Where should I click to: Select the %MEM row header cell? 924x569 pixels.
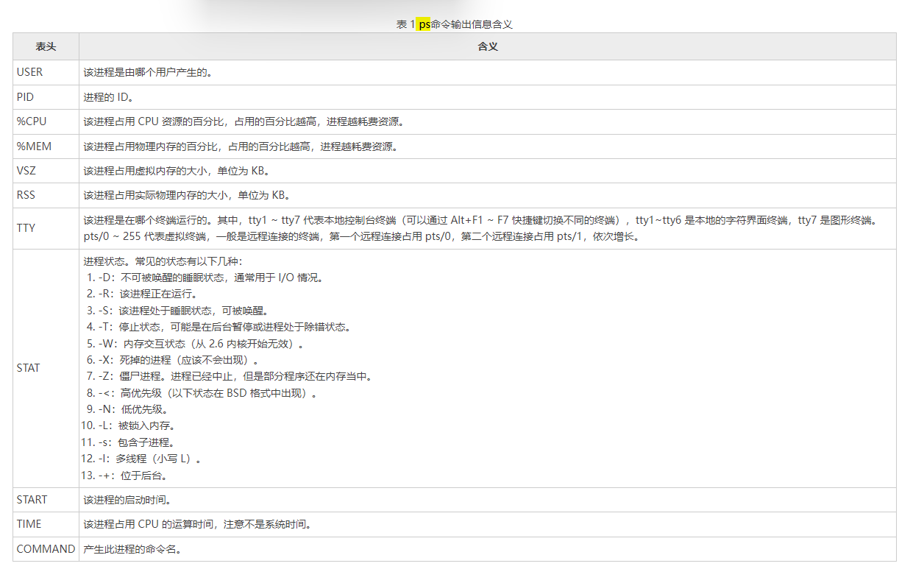46,146
